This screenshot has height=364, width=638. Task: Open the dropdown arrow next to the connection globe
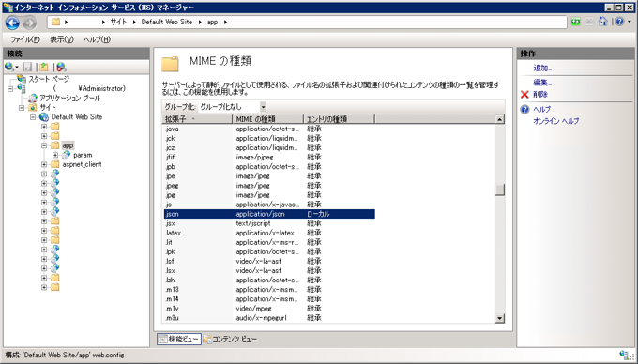(17, 68)
